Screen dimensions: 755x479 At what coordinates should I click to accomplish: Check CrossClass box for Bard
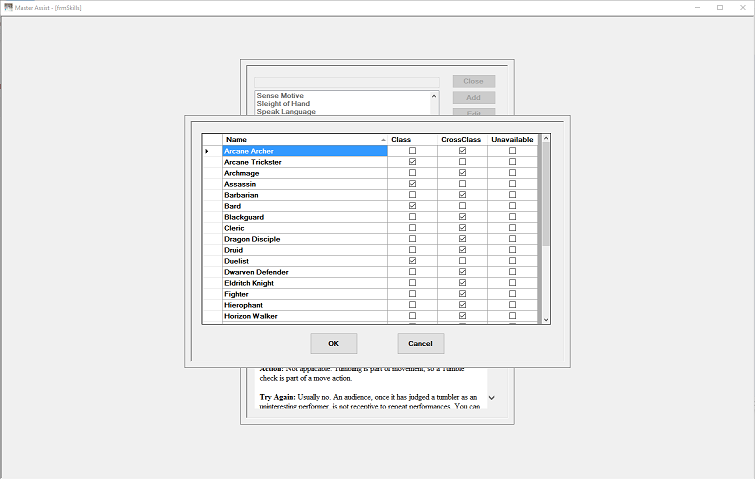coord(462,206)
